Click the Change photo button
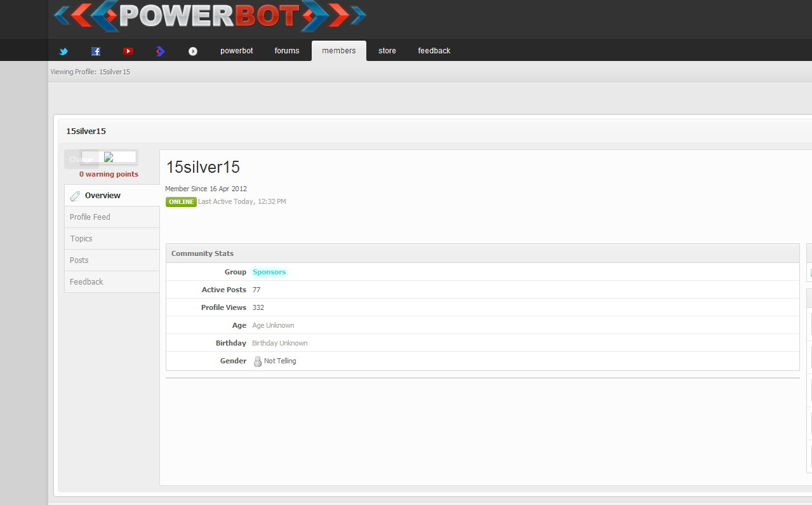812x505 pixels. coord(81,159)
